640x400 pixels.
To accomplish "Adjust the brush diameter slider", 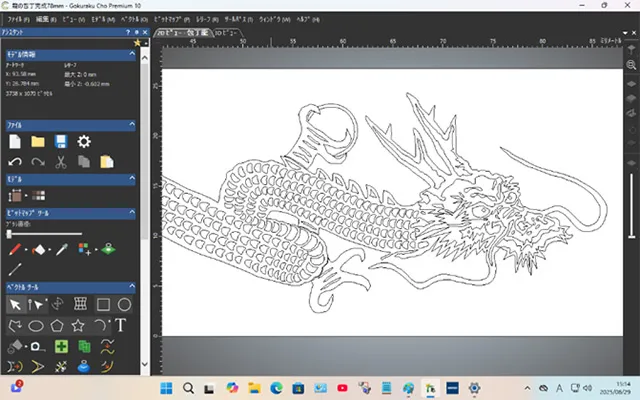I will [x=10, y=233].
